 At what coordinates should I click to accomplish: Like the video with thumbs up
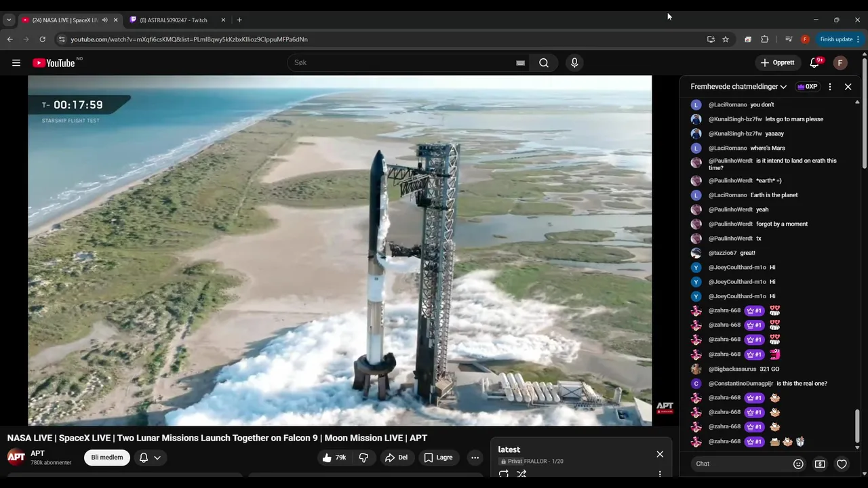(334, 457)
